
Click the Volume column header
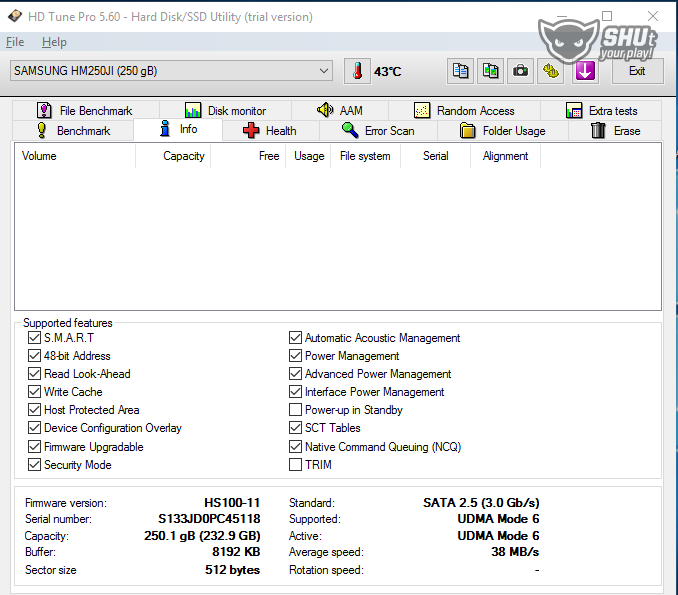pos(75,156)
